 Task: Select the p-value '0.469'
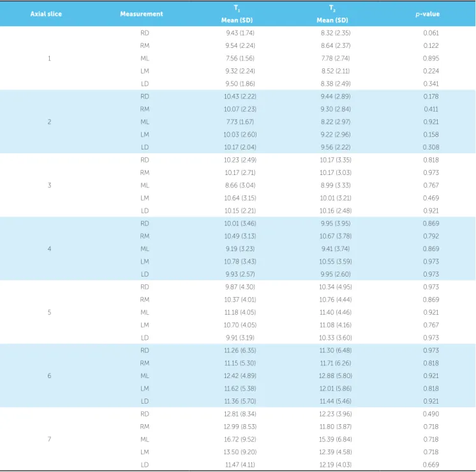click(x=431, y=198)
